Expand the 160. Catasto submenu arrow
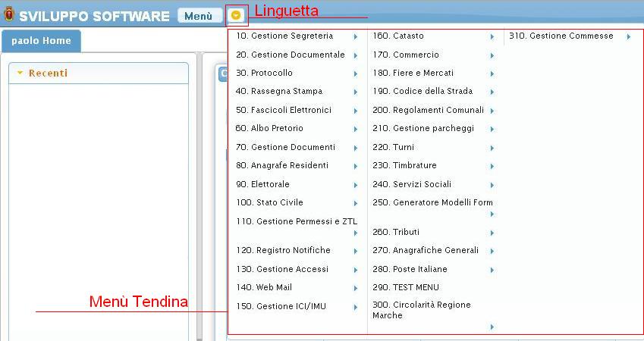Screen dimensions: 644x341 (x=492, y=36)
